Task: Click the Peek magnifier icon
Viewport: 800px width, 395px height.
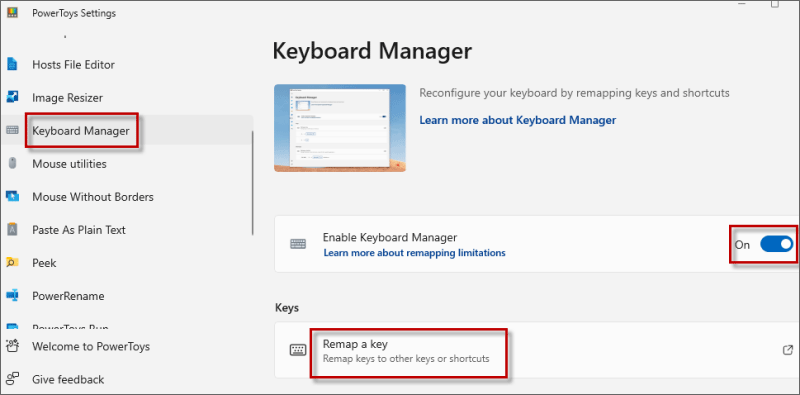Action: (12, 262)
